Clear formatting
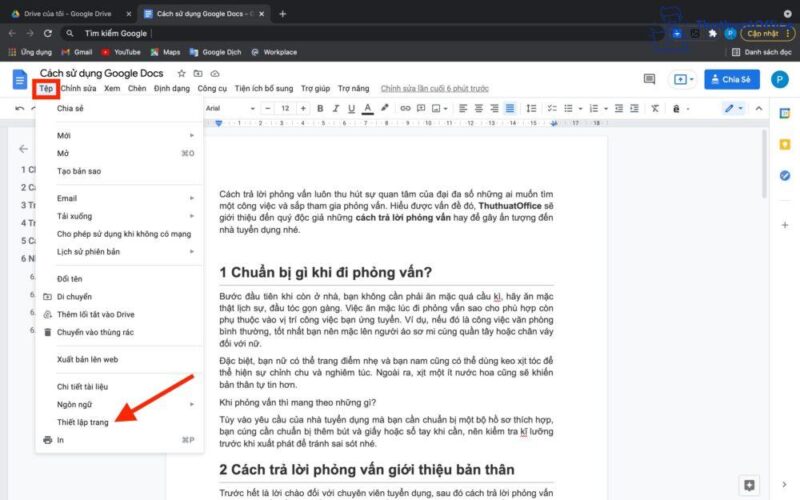Viewport: 800px width, 500px height. tap(655, 108)
